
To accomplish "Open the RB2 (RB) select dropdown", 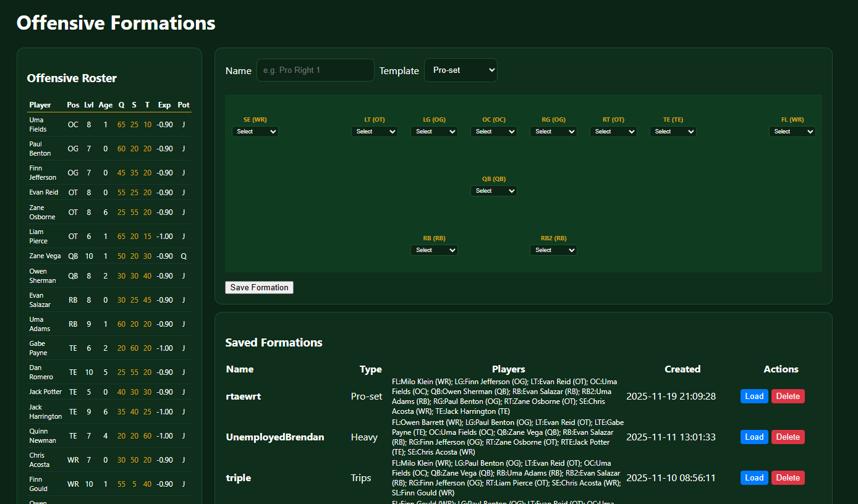I will point(553,250).
